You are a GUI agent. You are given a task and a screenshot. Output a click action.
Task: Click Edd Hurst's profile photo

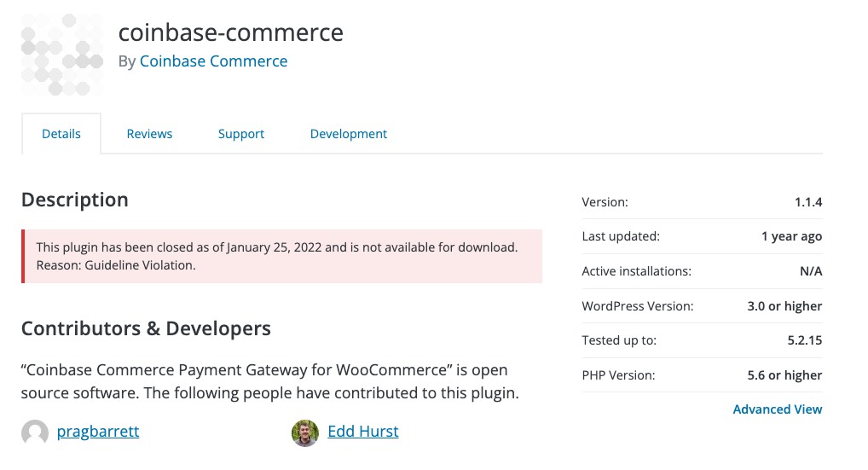coord(305,432)
